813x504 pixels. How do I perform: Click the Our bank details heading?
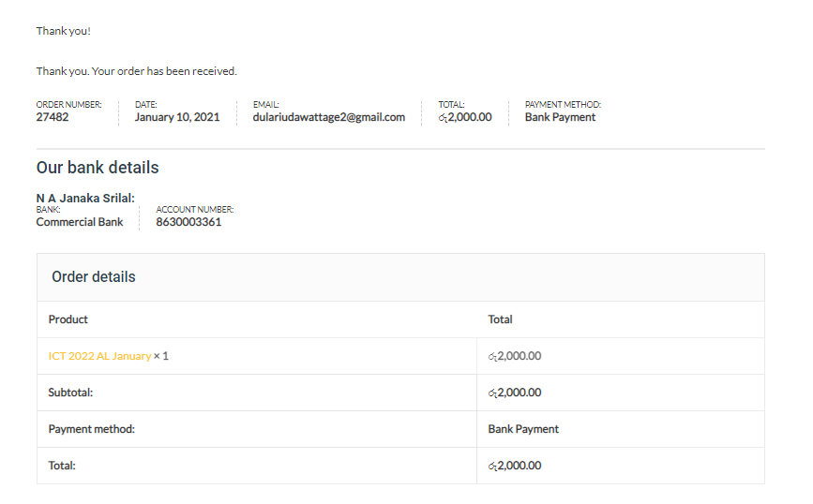98,168
